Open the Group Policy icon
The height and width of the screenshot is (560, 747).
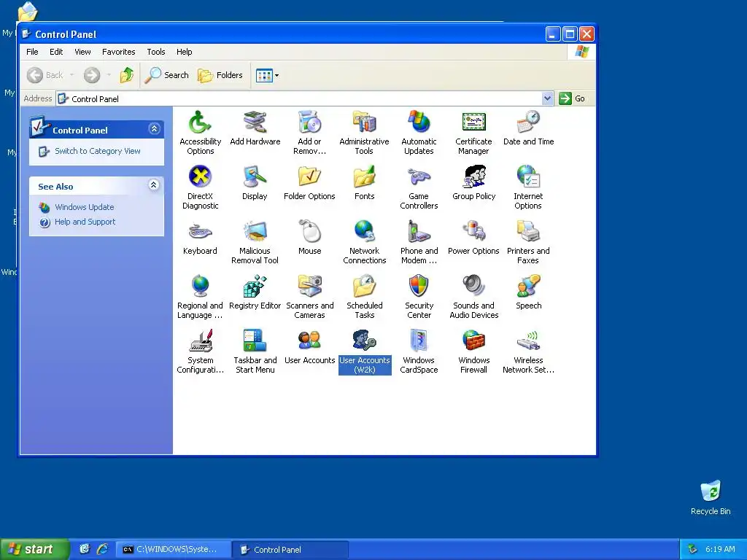pyautogui.click(x=473, y=177)
